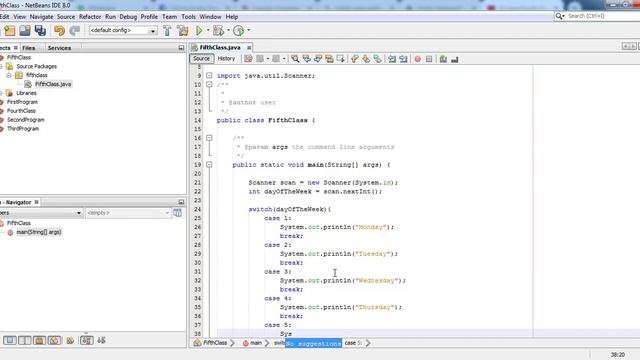Click the Javadoc window icon in Navigator

point(178,213)
